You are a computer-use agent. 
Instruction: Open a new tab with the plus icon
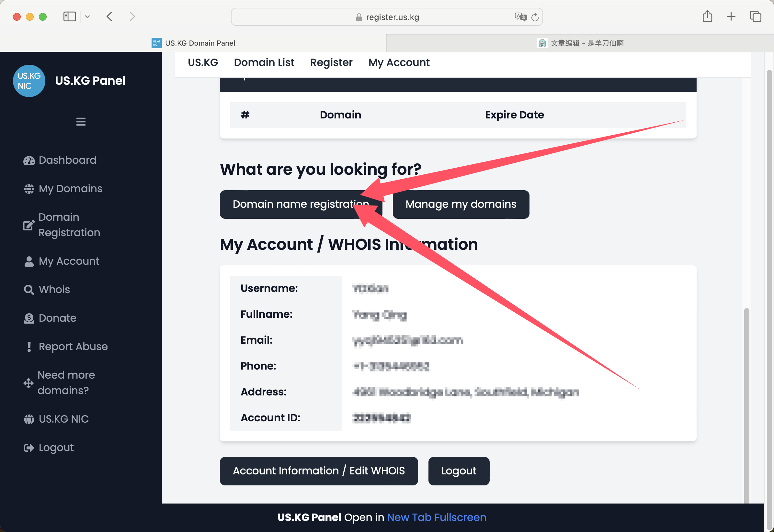tap(731, 16)
